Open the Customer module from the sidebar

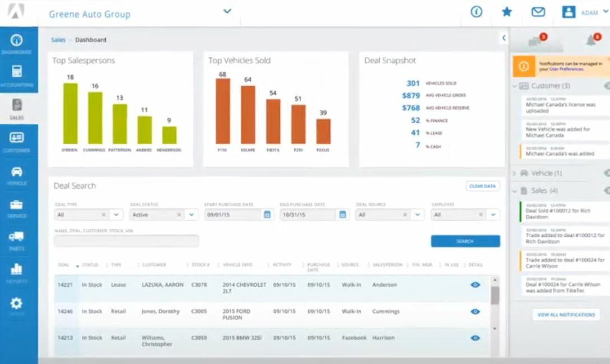pos(16,136)
